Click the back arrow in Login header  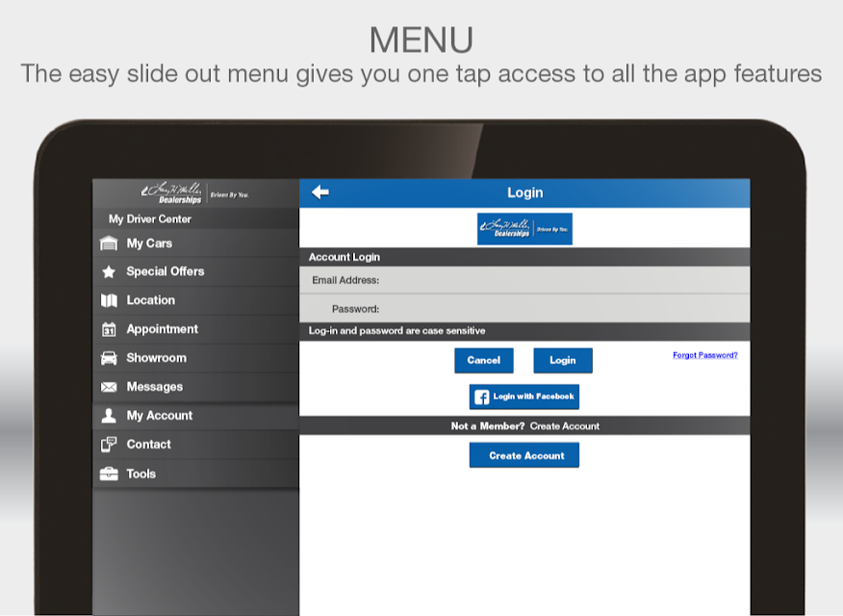[x=320, y=192]
